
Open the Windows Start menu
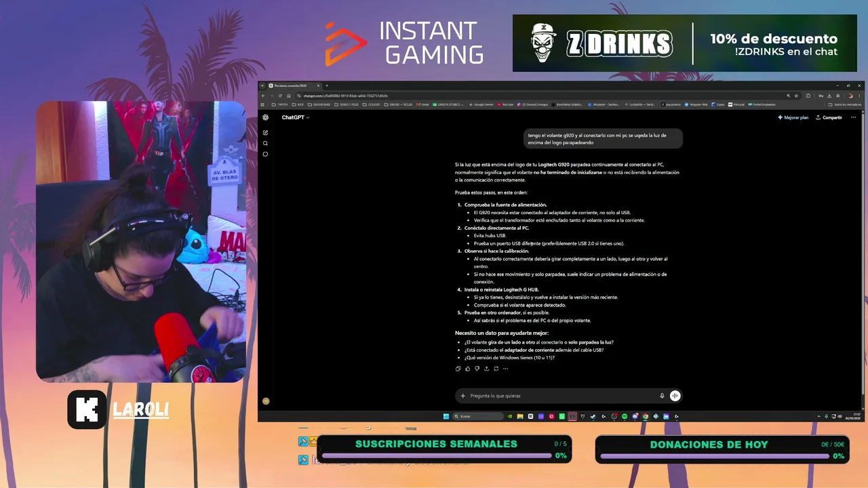click(446, 416)
